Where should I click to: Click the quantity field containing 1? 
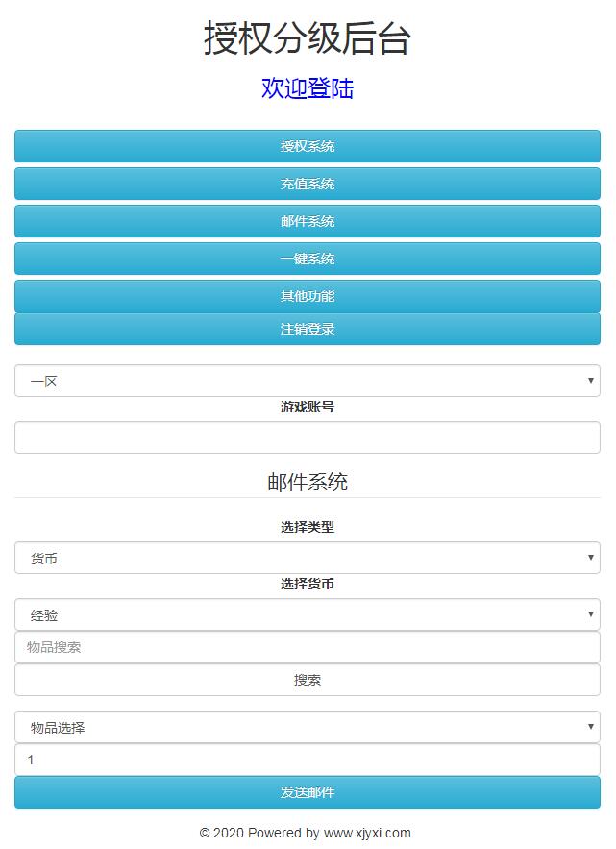click(308, 760)
